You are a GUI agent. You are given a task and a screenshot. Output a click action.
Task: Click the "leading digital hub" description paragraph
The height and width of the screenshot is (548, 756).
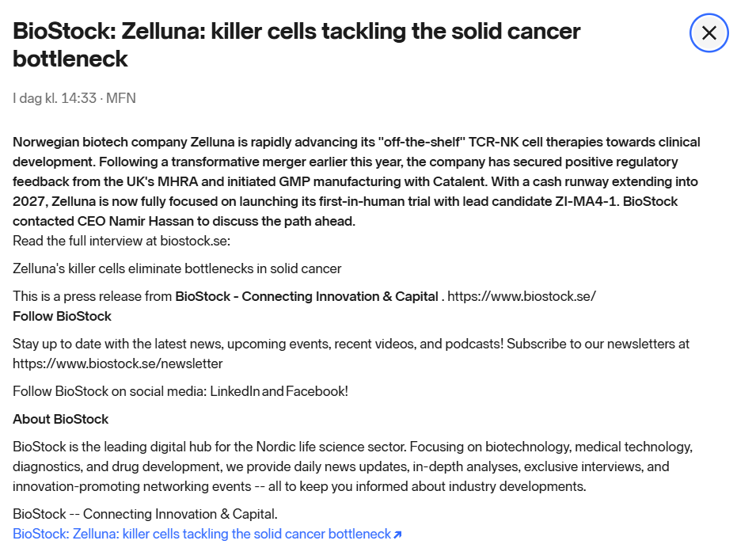(x=352, y=466)
